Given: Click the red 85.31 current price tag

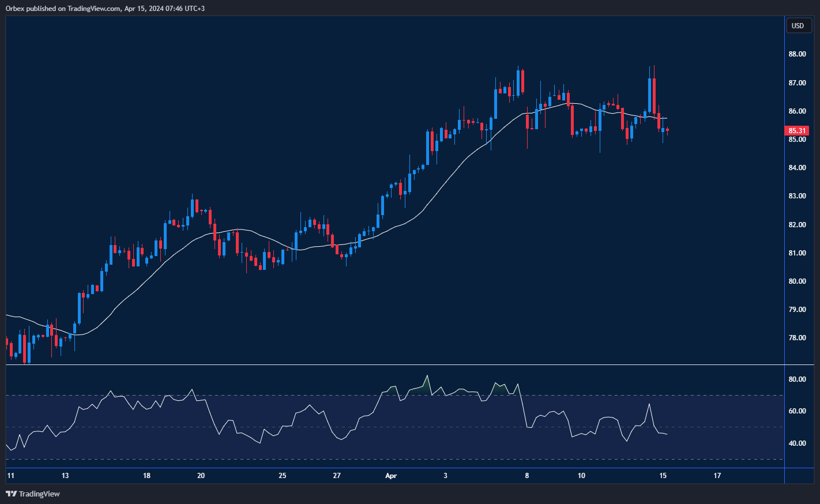Looking at the screenshot, I should (x=798, y=131).
